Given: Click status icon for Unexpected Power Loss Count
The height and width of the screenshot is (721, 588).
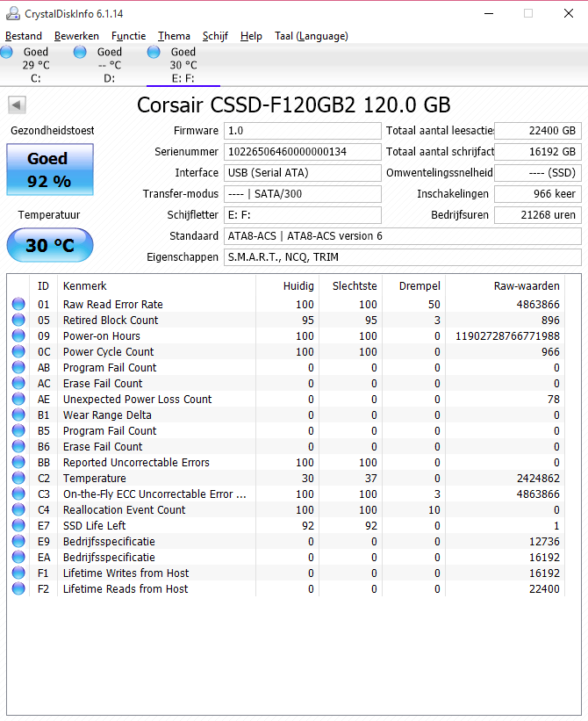Looking at the screenshot, I should coord(18,399).
